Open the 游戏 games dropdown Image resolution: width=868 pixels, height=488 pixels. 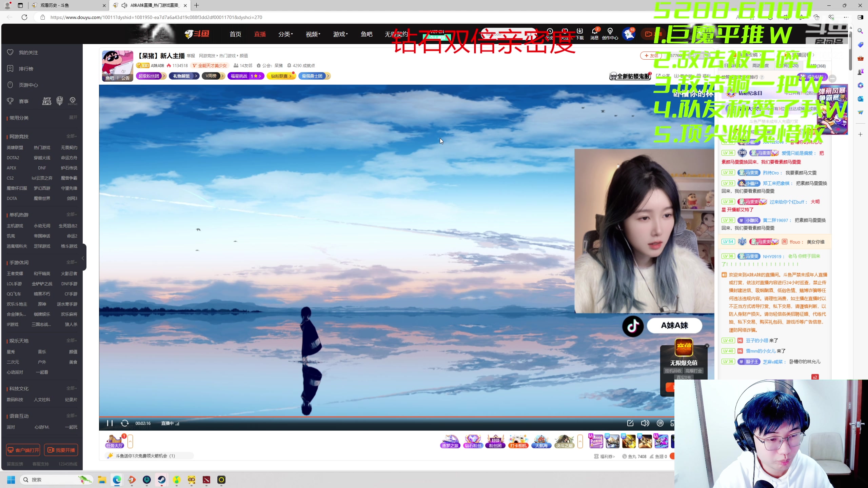[340, 34]
